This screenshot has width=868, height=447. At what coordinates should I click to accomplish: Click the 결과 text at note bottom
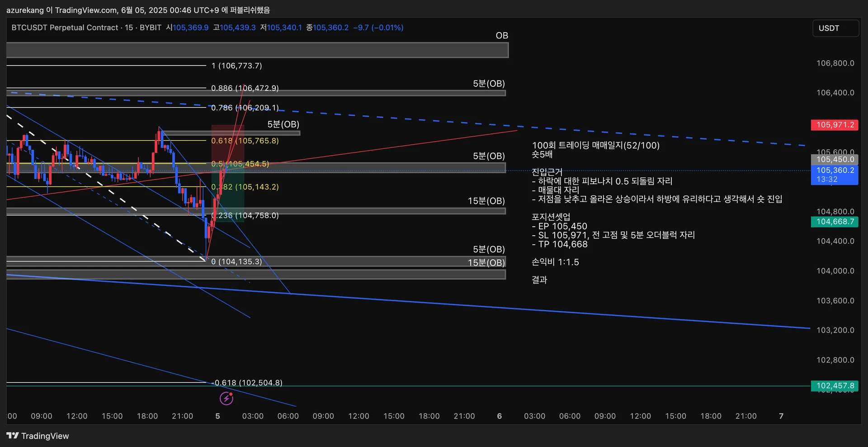coord(539,280)
